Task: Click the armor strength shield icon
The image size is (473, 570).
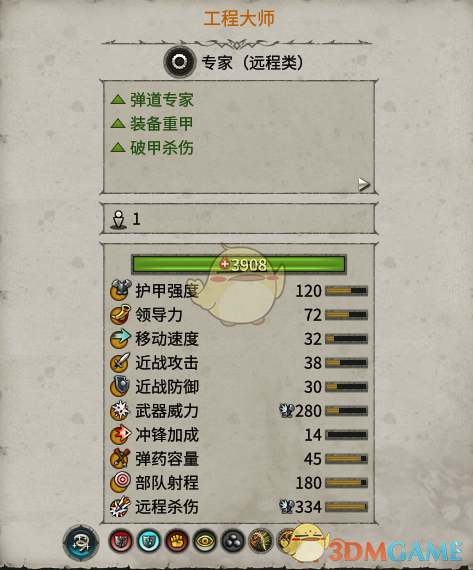Action: pos(121,290)
